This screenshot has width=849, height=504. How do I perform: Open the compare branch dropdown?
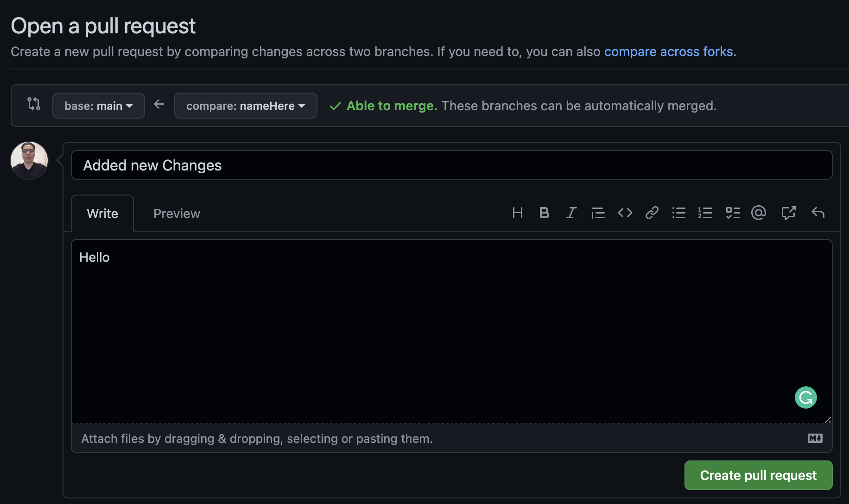[x=245, y=106]
